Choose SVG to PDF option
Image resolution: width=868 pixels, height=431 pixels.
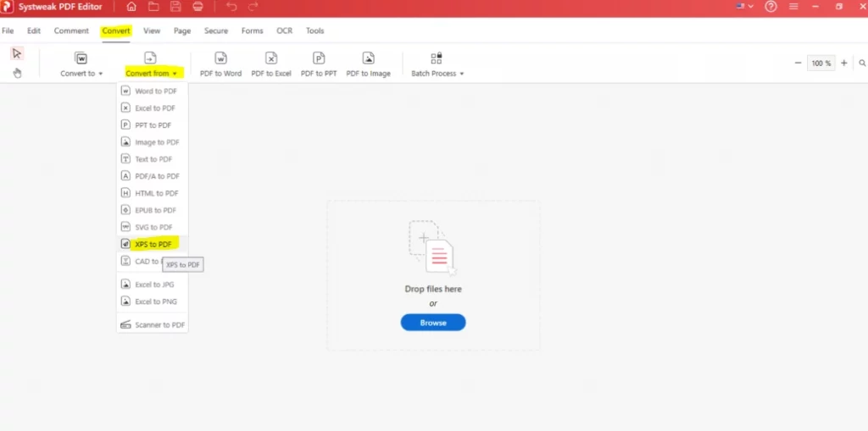click(x=153, y=228)
